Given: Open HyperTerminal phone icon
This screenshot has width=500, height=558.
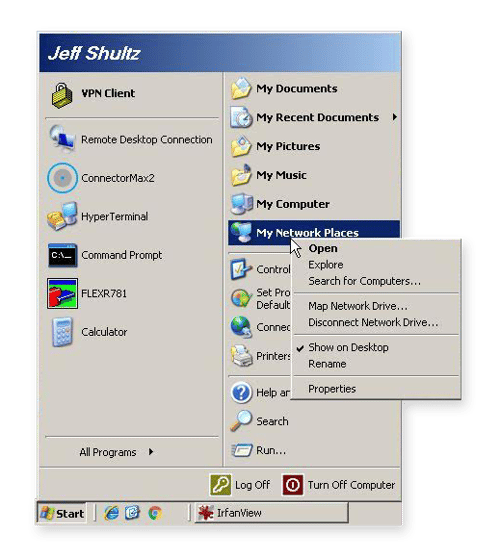Looking at the screenshot, I should [62, 216].
